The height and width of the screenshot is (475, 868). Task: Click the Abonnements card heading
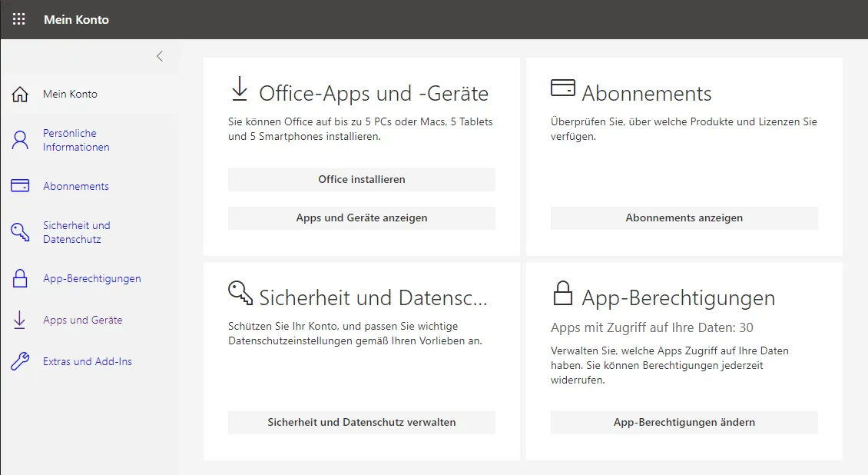(647, 94)
